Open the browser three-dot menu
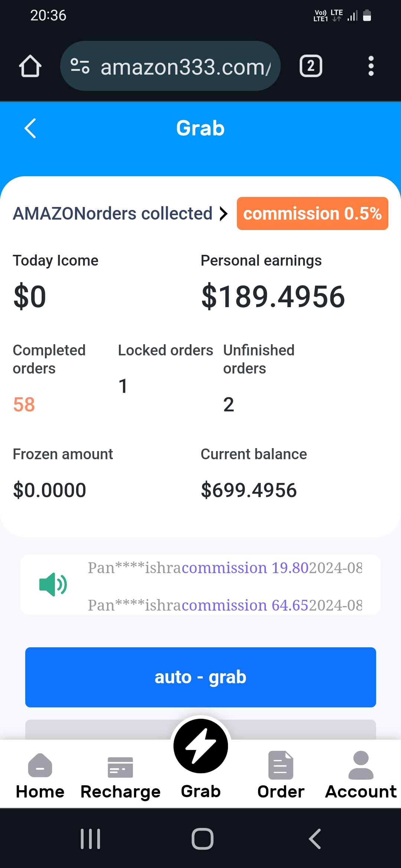Screen dimensions: 401x868 (371, 66)
